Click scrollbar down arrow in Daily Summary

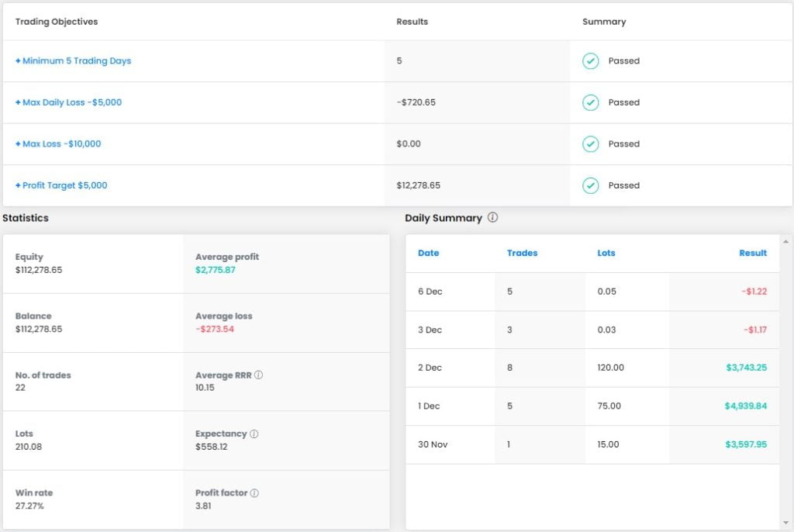click(x=786, y=522)
